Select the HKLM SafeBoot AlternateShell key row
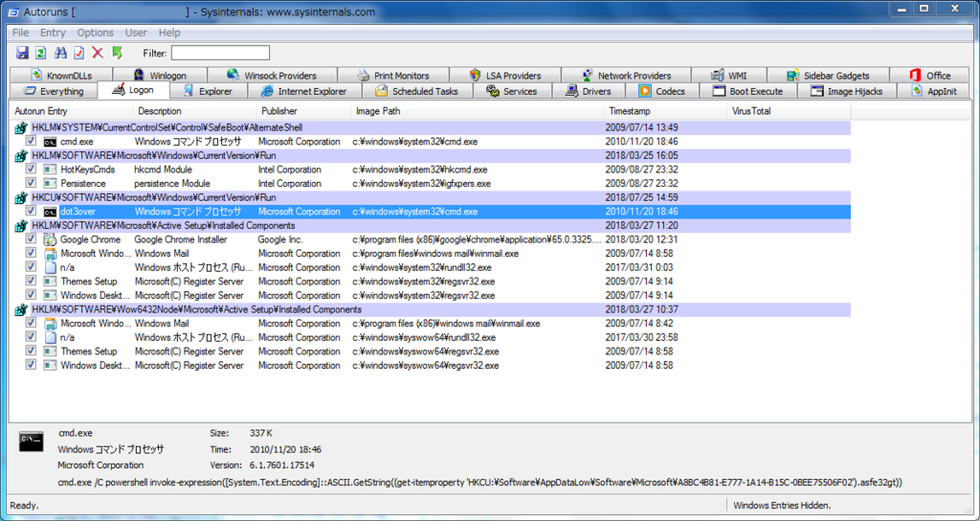 (432, 127)
